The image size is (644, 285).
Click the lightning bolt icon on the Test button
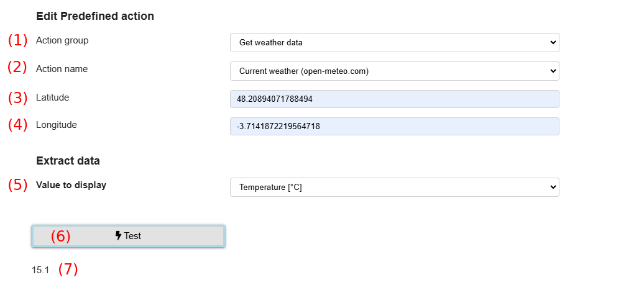118,236
